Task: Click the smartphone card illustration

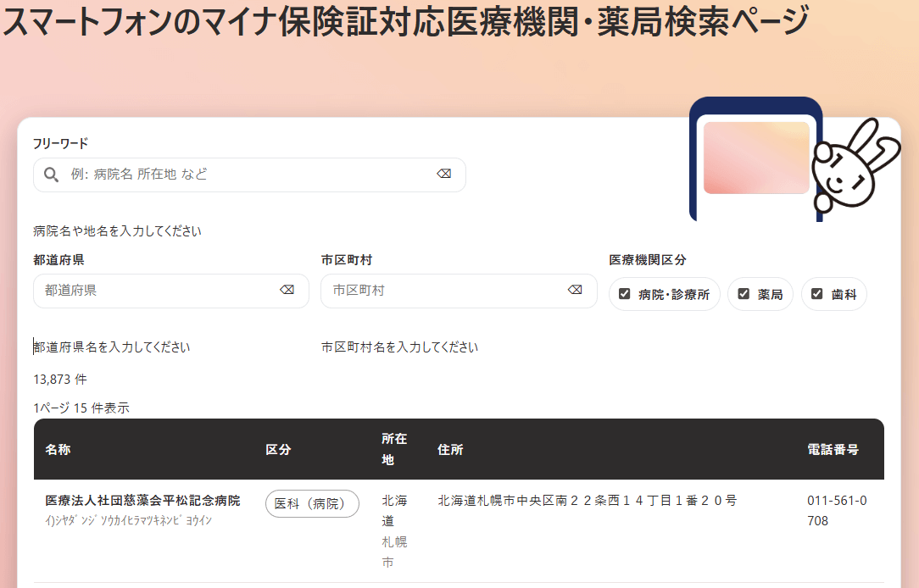Action: (x=755, y=158)
